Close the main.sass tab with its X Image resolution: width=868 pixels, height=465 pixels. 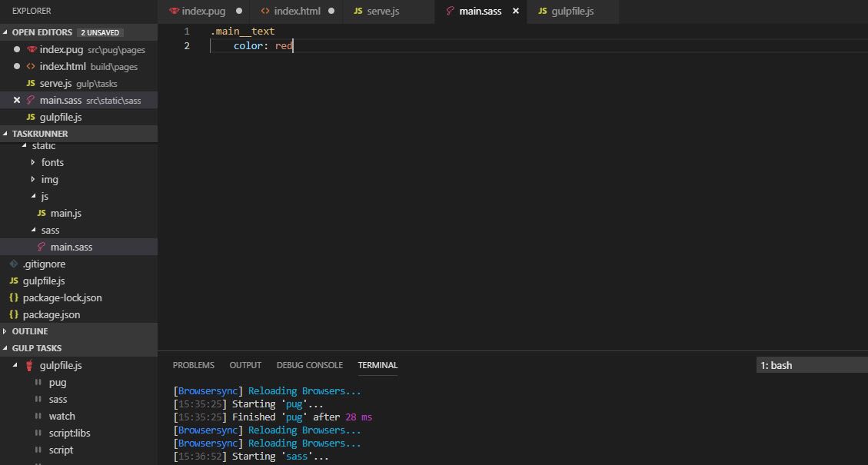tap(516, 11)
